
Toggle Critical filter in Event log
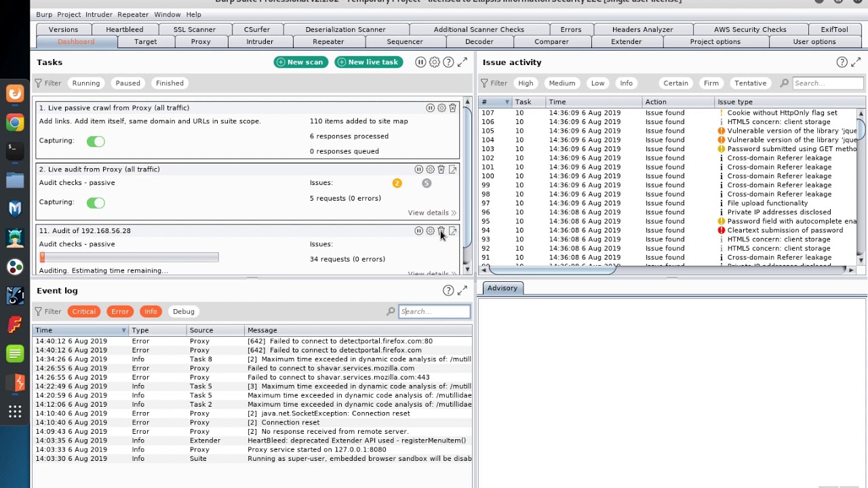pyautogui.click(x=84, y=312)
